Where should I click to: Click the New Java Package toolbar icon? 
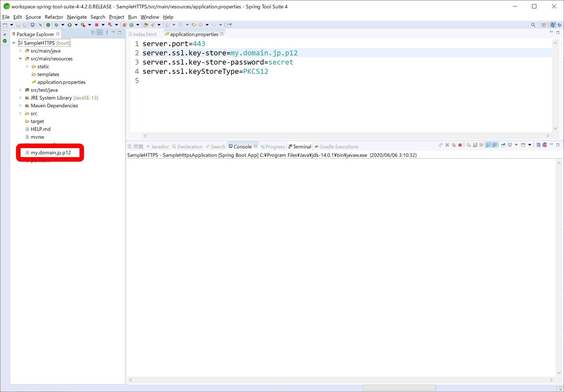tap(124, 25)
